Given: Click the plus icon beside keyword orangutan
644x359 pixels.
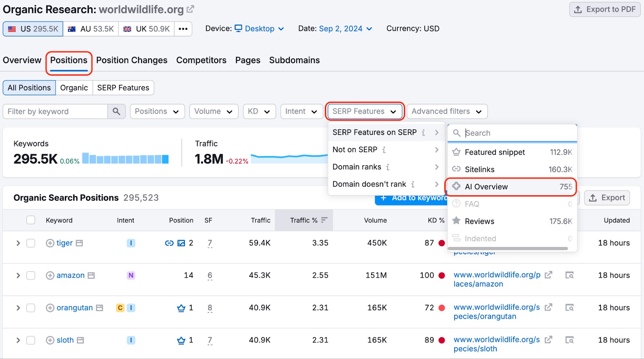Looking at the screenshot, I should (50, 308).
